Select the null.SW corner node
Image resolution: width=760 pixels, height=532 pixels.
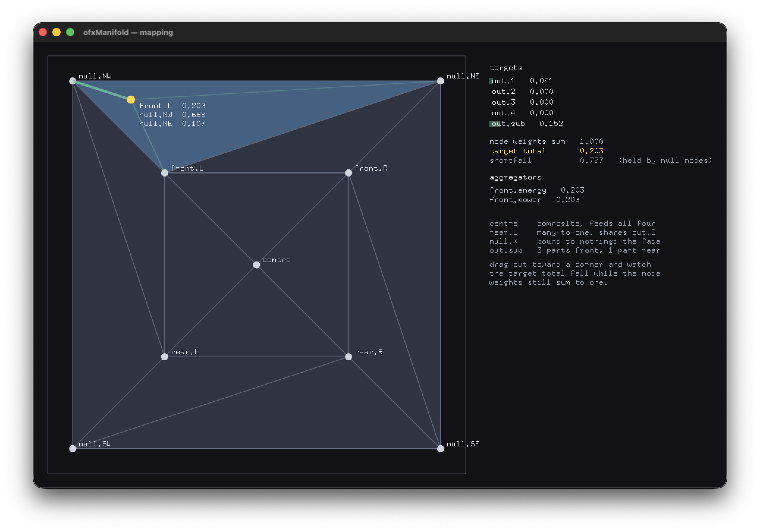73,448
